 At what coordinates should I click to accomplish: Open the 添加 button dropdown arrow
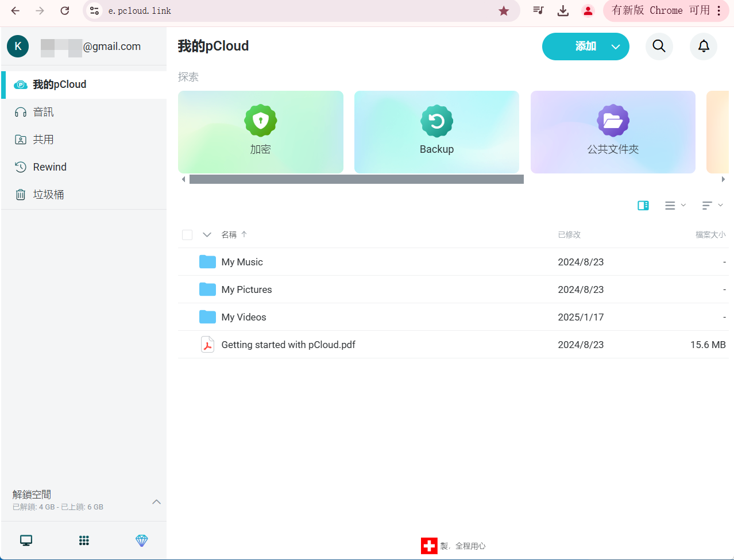[616, 47]
